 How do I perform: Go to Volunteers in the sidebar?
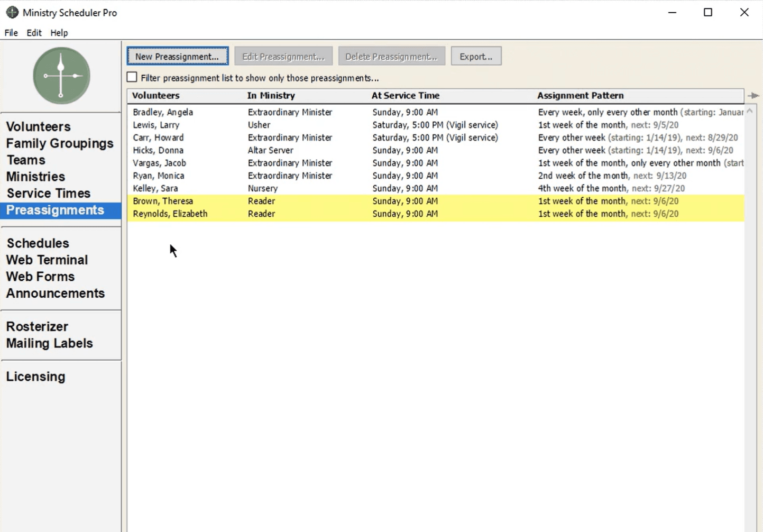[38, 127]
